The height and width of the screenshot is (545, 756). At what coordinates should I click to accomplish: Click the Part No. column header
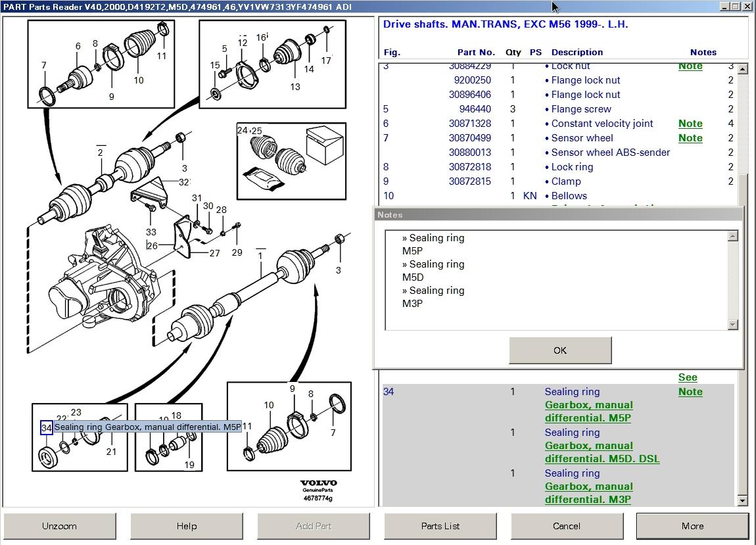[476, 52]
